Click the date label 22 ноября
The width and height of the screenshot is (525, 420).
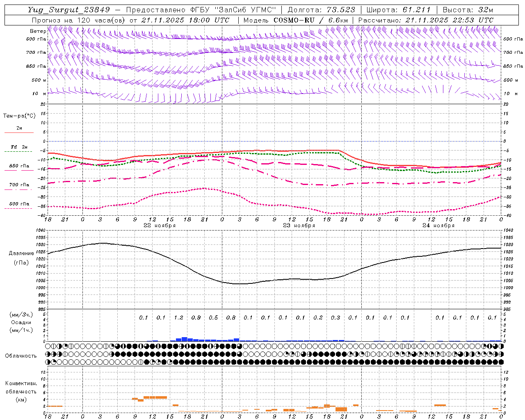tap(160, 226)
